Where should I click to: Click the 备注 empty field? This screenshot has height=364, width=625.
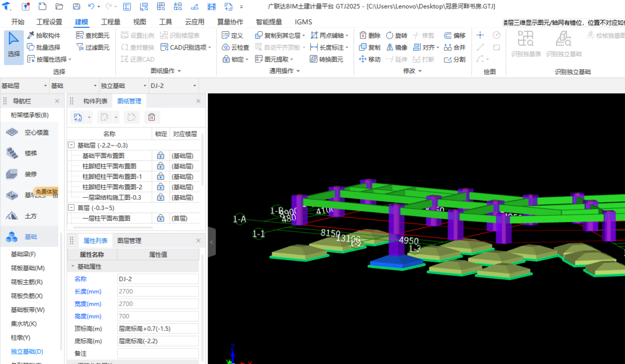(158, 353)
